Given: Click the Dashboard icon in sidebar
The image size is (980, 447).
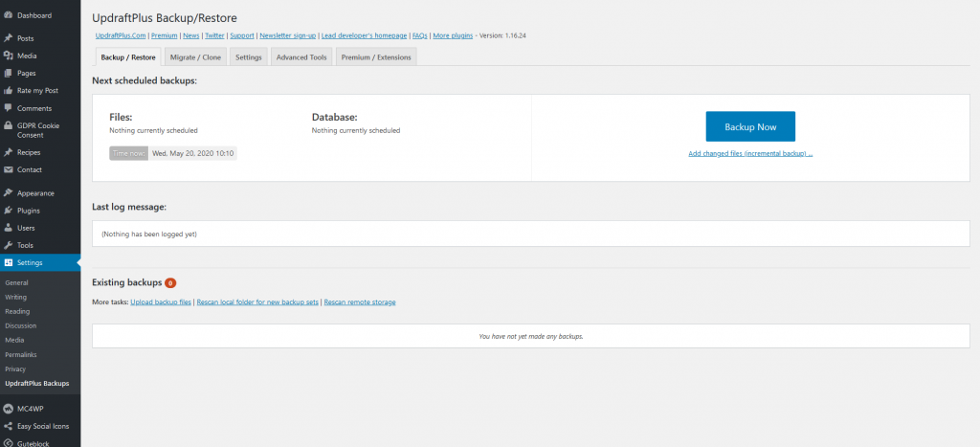Looking at the screenshot, I should click(8, 15).
